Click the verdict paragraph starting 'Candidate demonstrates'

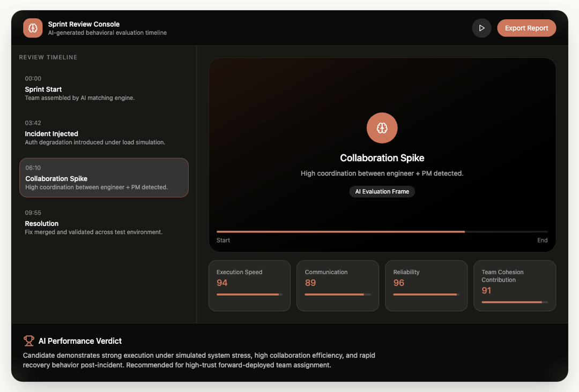coord(199,360)
